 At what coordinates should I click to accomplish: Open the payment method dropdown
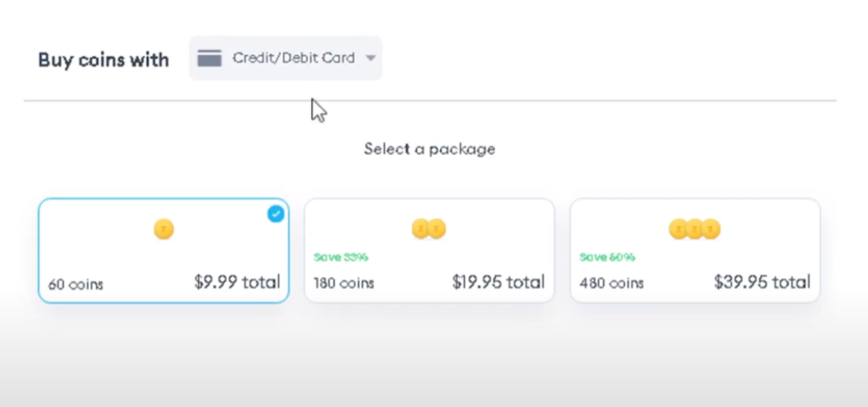tap(286, 58)
